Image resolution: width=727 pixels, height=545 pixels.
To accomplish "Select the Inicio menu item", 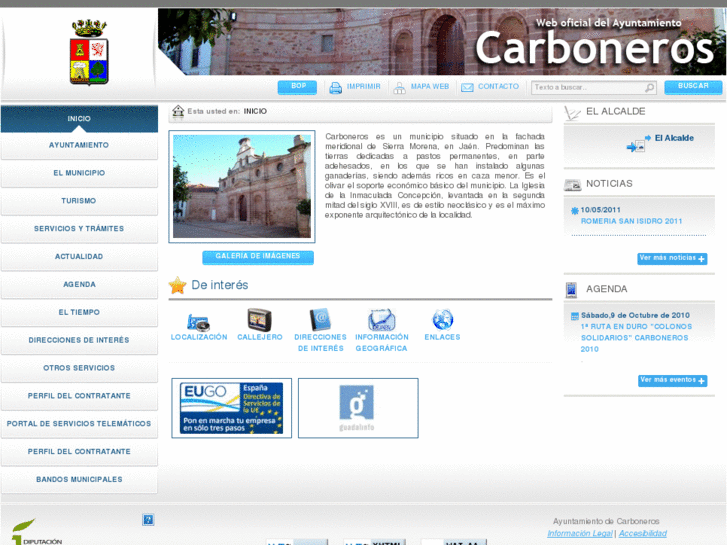I will (79, 119).
